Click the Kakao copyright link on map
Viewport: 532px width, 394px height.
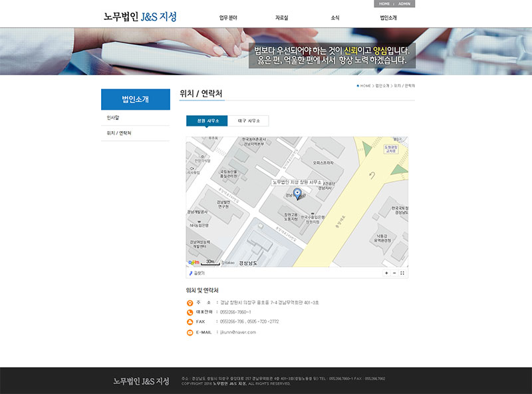[228, 262]
